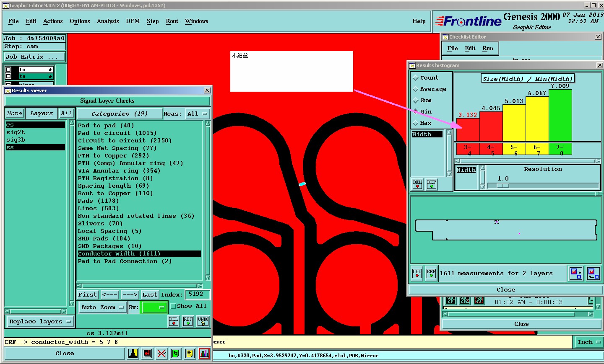Click the None layers button

14,114
